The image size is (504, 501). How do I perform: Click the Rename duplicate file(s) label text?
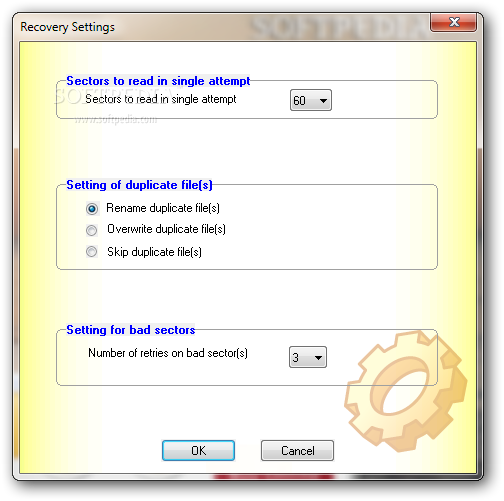pyautogui.click(x=163, y=208)
